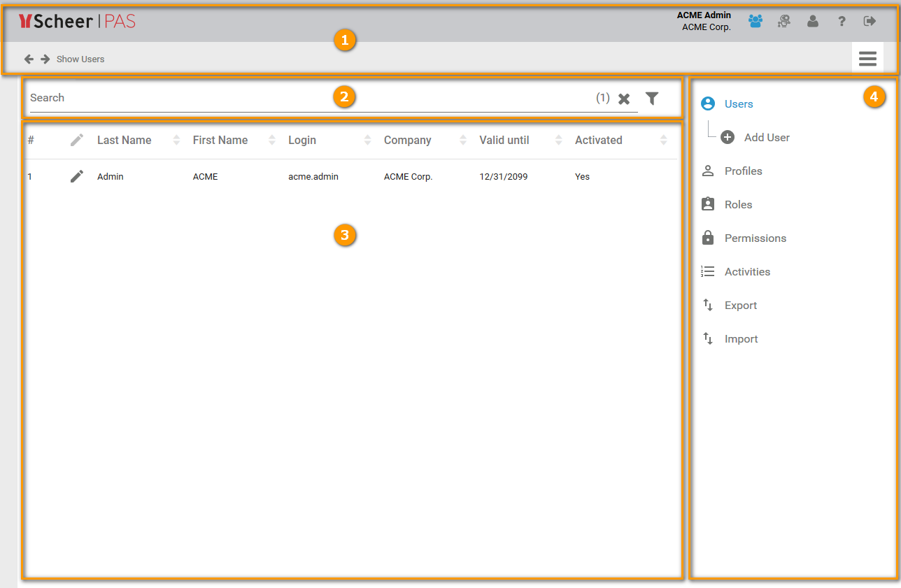Switch to the Roles section
Image resolution: width=901 pixels, height=588 pixels.
point(739,204)
